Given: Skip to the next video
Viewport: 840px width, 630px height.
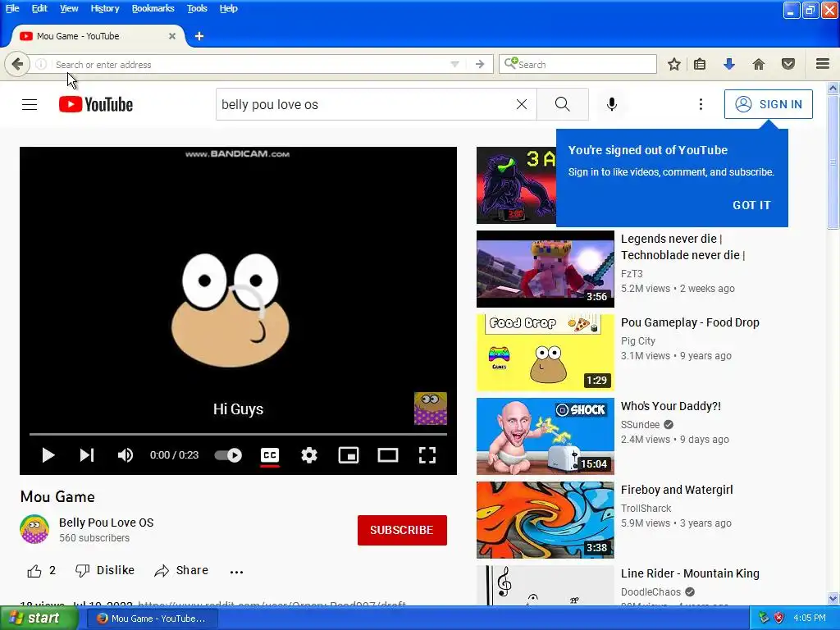Looking at the screenshot, I should [x=87, y=454].
